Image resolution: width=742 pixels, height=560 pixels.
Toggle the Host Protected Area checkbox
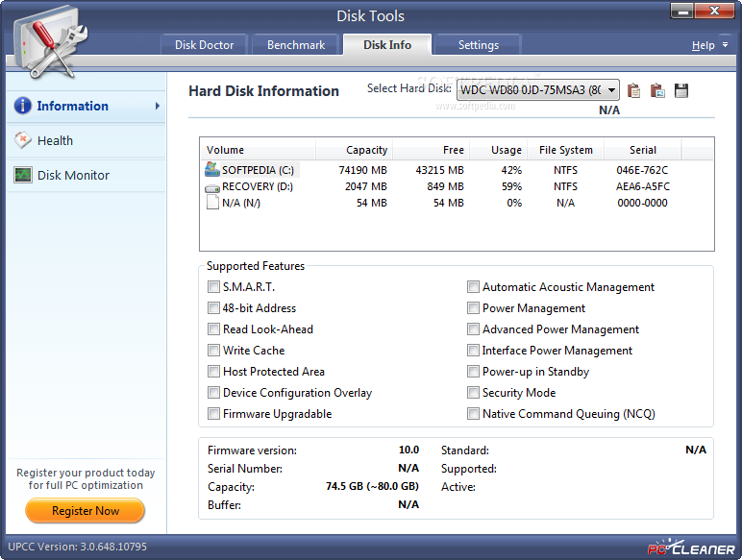(x=213, y=372)
